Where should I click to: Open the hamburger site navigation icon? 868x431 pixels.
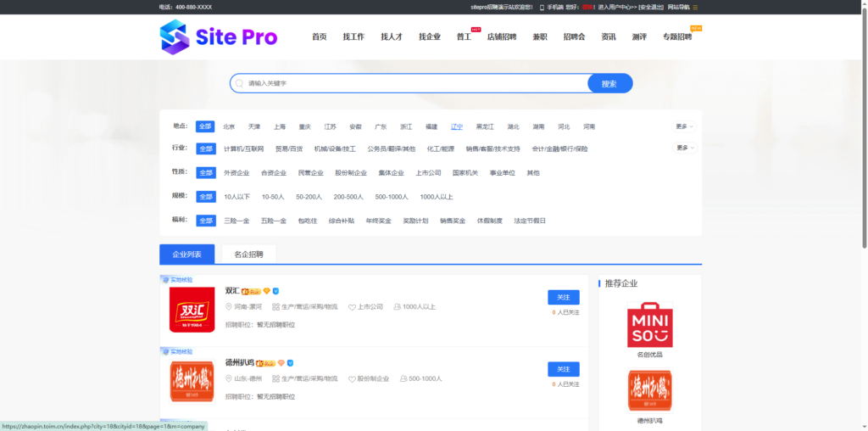[x=695, y=7]
